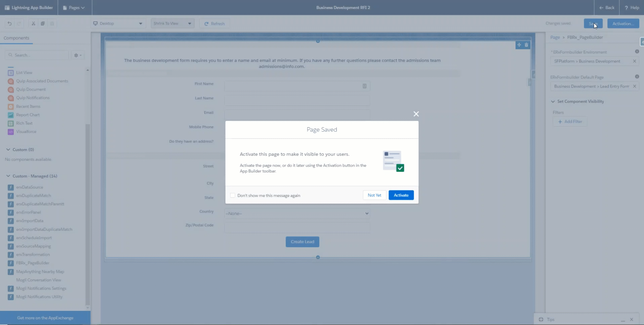Click the delete trash icon on canvas
The image size is (644, 325).
tap(526, 45)
